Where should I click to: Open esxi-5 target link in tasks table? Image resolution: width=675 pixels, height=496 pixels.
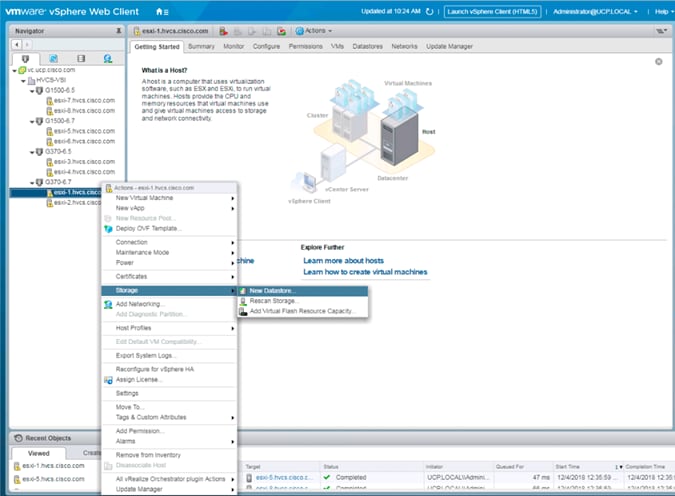pos(282,477)
